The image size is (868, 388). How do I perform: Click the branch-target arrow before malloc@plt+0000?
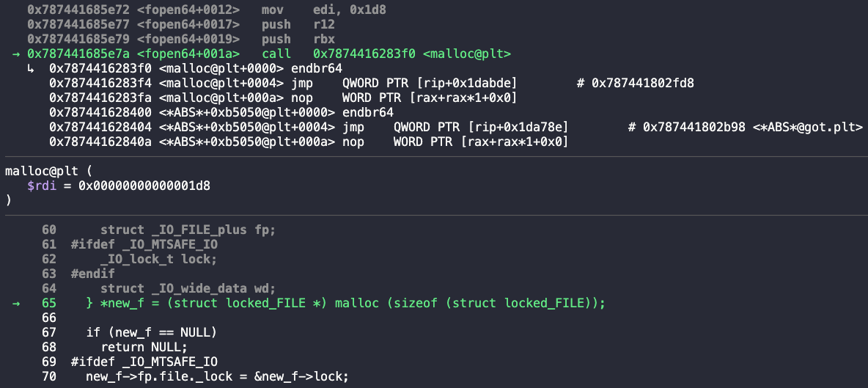tap(31, 69)
